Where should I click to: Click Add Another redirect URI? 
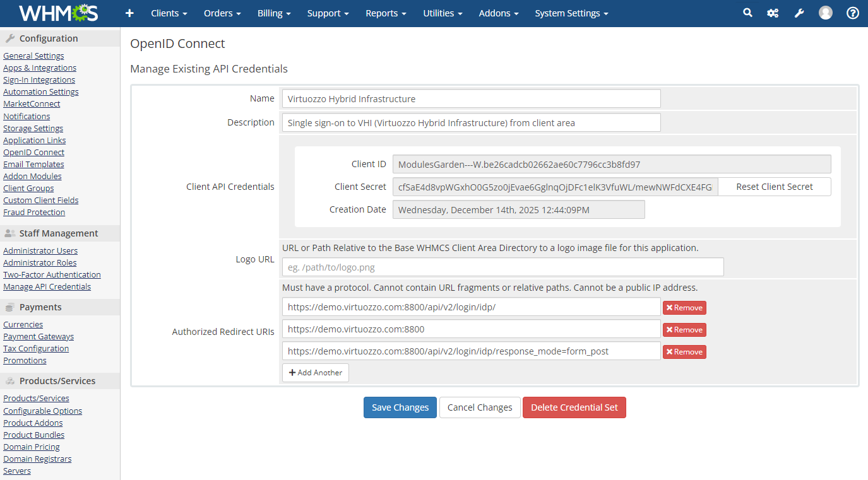[x=315, y=372]
